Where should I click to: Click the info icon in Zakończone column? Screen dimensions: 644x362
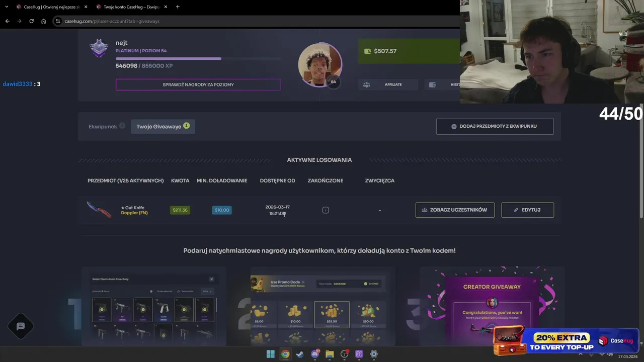point(326,210)
